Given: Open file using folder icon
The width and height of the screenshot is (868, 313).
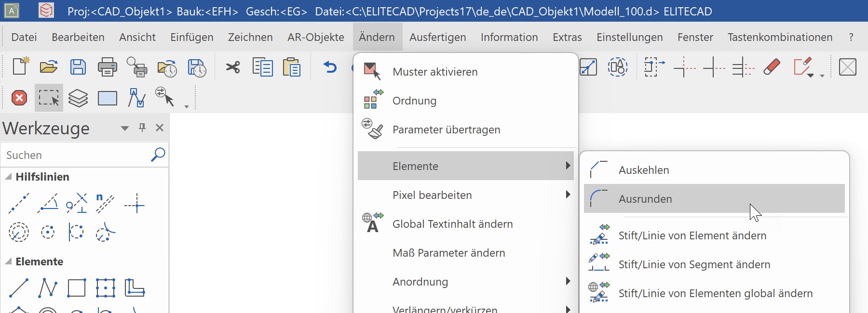Looking at the screenshot, I should point(49,66).
